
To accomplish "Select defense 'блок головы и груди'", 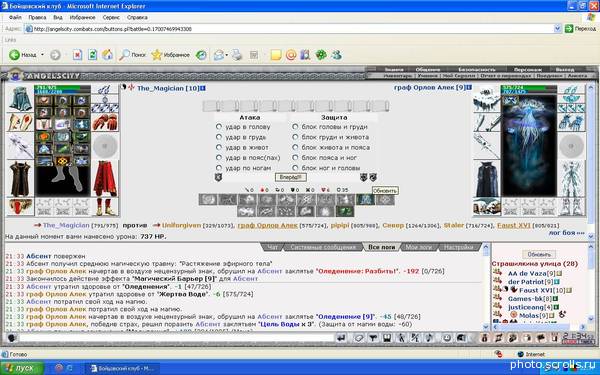I will point(295,126).
